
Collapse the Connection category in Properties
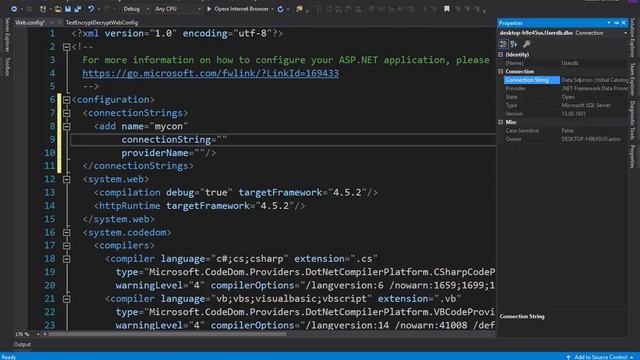click(x=501, y=71)
